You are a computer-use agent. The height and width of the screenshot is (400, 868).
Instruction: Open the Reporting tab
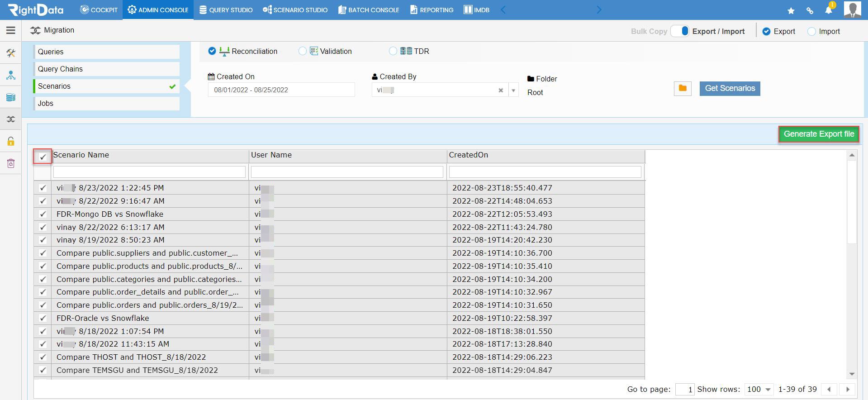pos(432,10)
